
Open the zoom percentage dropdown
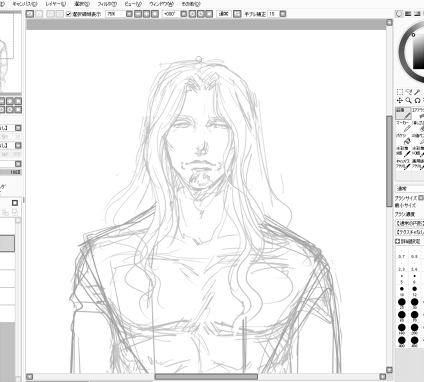click(129, 14)
